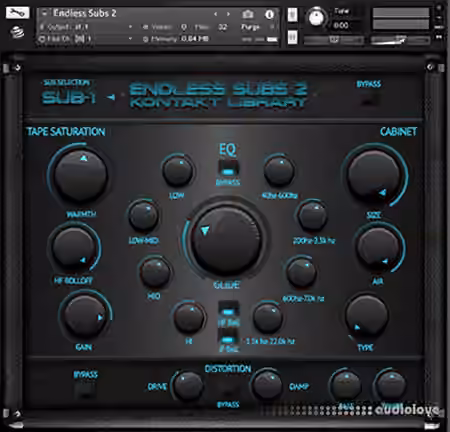Click the 600hz-7.0k frequency knob
Screen dimensions: 450x432
[x=301, y=272]
